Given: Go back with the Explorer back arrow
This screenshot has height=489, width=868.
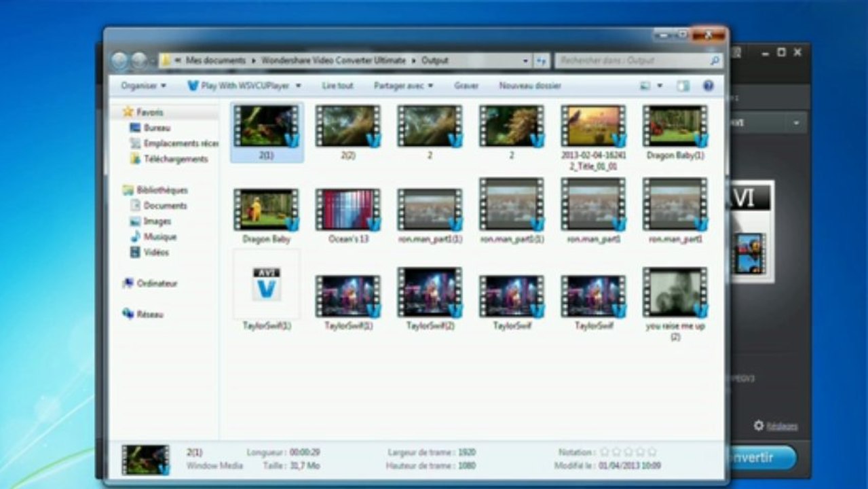Looking at the screenshot, I should coord(119,61).
